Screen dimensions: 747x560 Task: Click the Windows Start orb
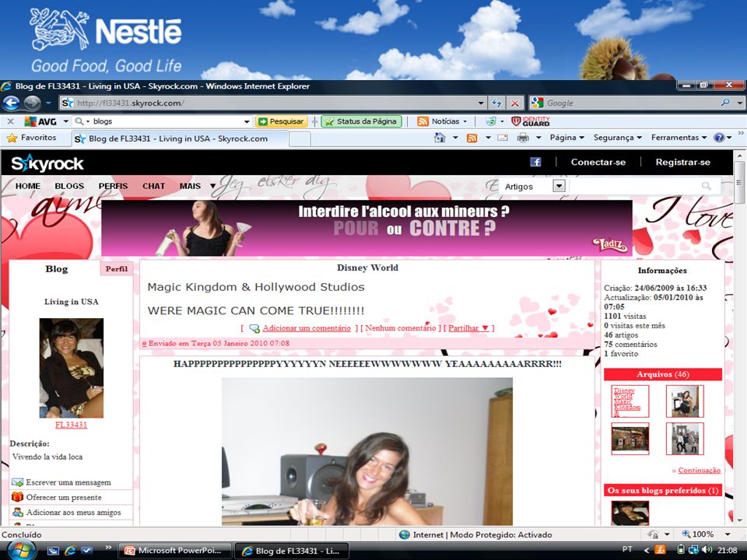[20, 551]
